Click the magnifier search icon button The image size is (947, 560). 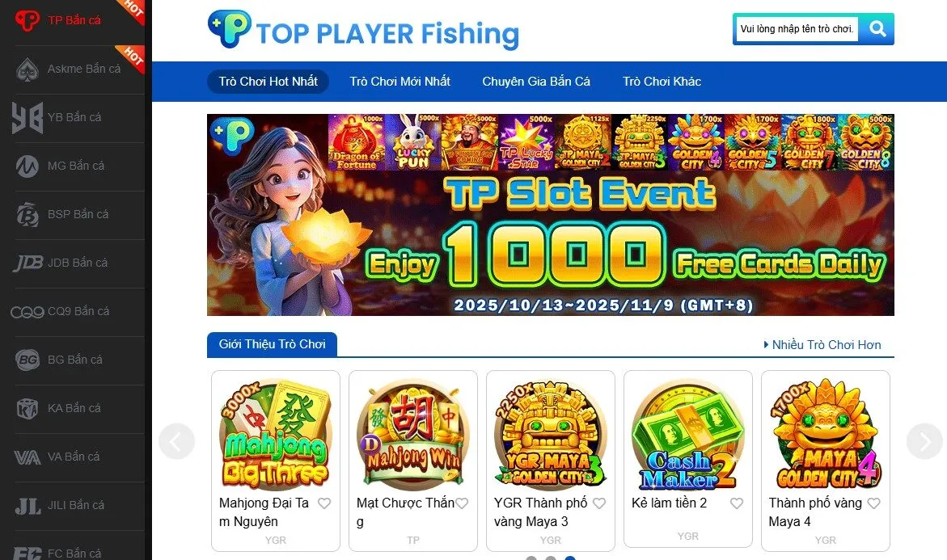[877, 28]
